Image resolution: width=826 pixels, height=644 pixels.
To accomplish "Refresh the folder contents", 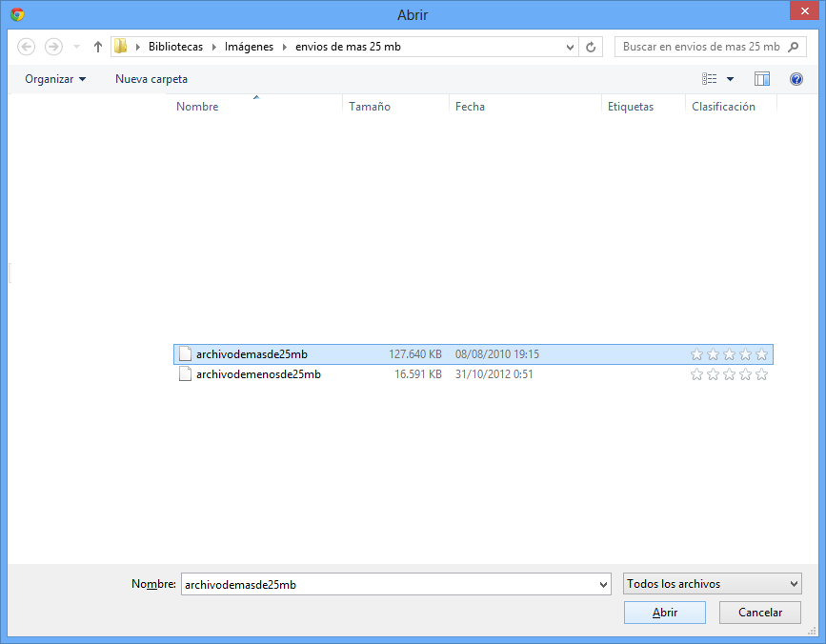I will [591, 47].
